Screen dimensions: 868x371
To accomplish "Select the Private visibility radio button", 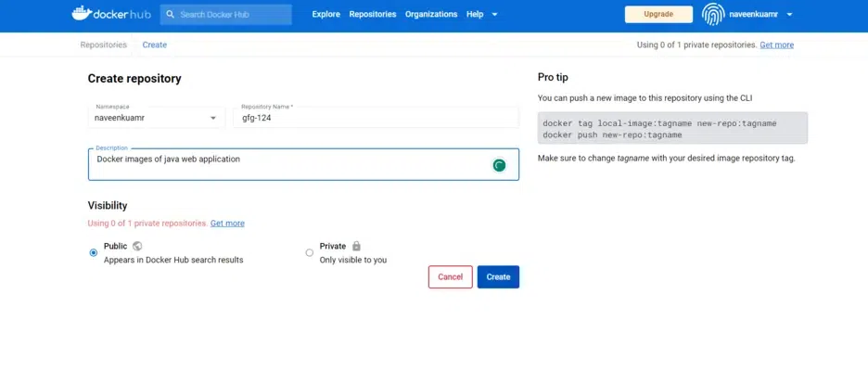I will click(x=310, y=252).
